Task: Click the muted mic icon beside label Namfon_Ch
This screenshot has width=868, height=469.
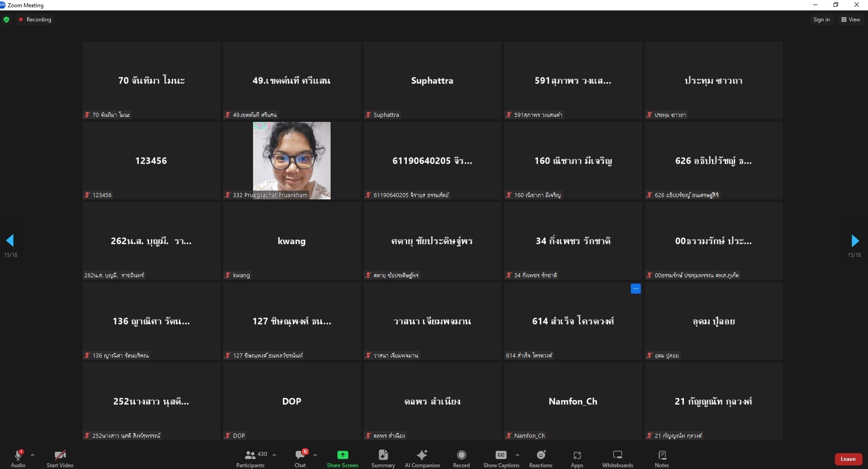Action: tap(509, 436)
